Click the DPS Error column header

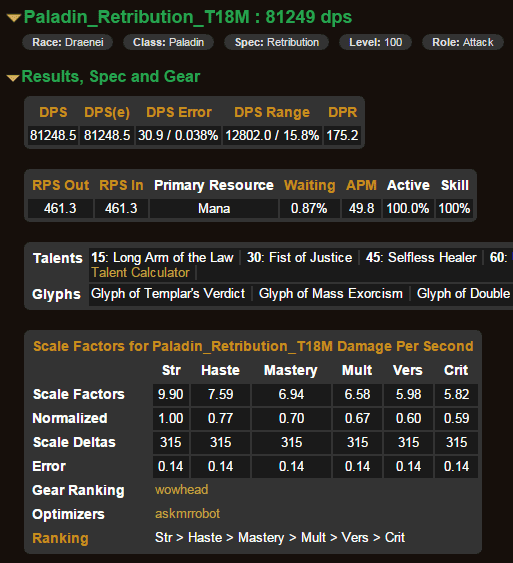179,112
